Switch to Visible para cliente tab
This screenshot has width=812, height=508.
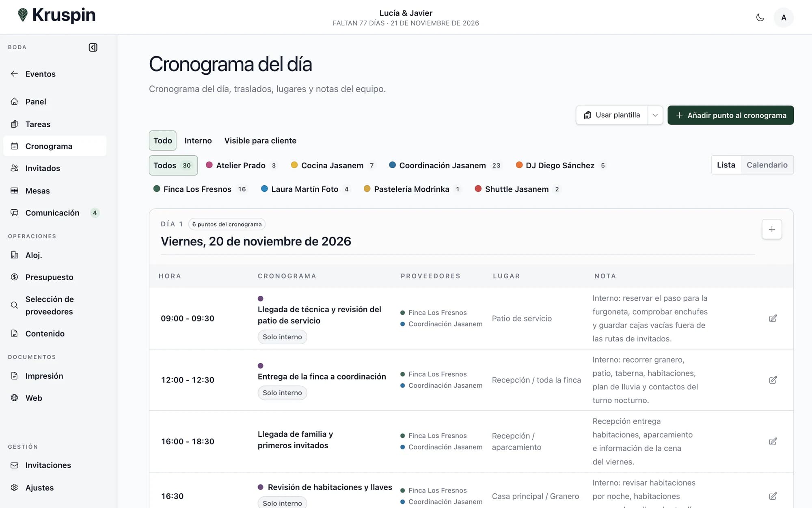[260, 141]
